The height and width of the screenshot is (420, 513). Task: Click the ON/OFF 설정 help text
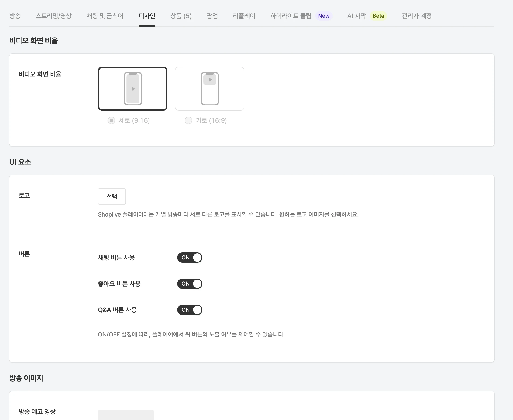[x=191, y=334]
